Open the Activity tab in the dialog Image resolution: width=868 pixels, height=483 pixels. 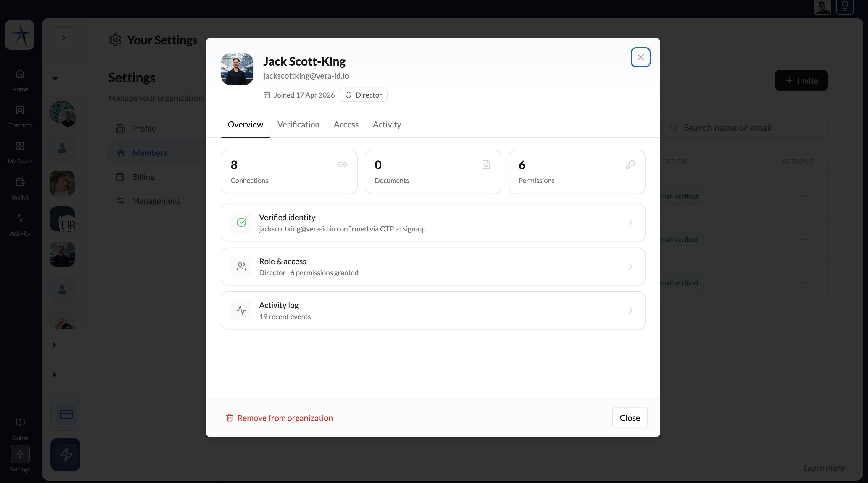[387, 124]
